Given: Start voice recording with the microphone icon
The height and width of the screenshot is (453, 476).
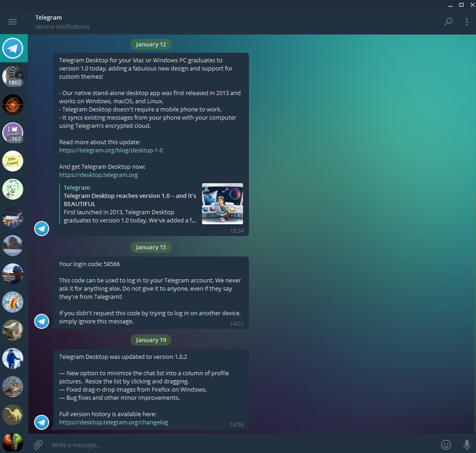Looking at the screenshot, I should click(466, 445).
